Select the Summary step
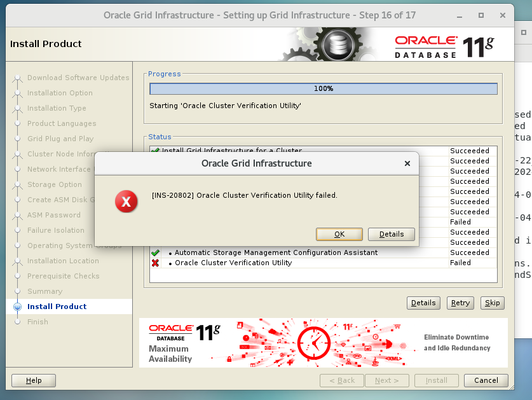Screen dimensions: 532x400 pyautogui.click(x=44, y=292)
